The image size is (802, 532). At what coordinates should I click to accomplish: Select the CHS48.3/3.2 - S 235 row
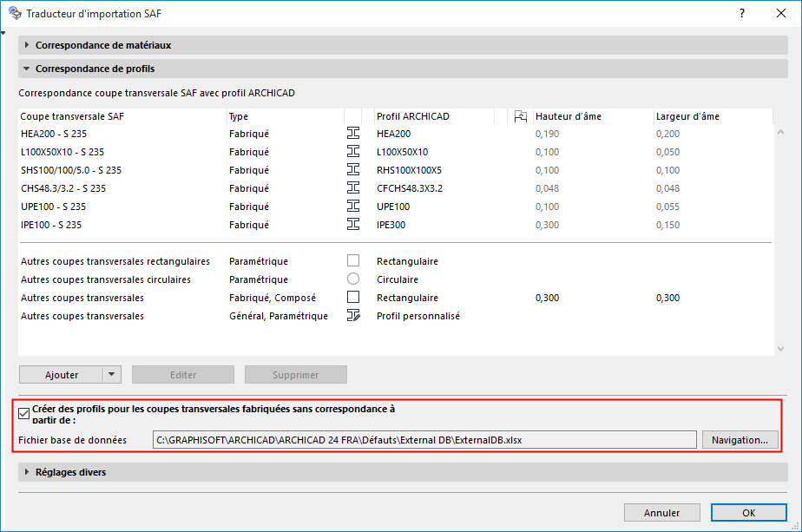(395, 188)
